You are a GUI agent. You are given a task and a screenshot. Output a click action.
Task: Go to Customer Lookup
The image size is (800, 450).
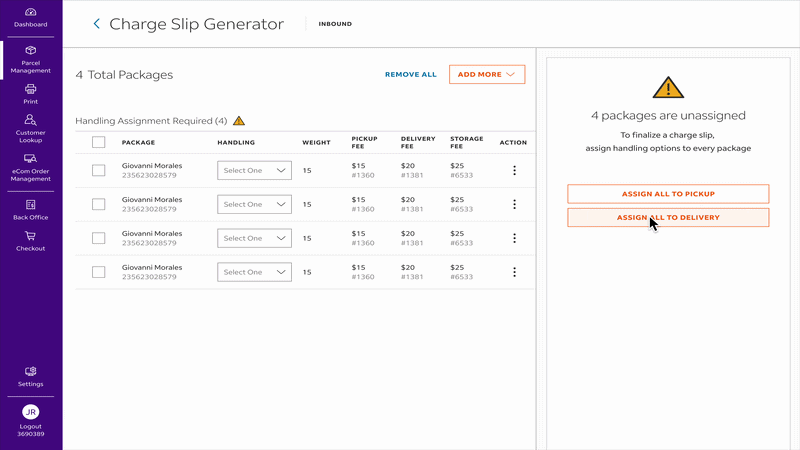[30, 120]
